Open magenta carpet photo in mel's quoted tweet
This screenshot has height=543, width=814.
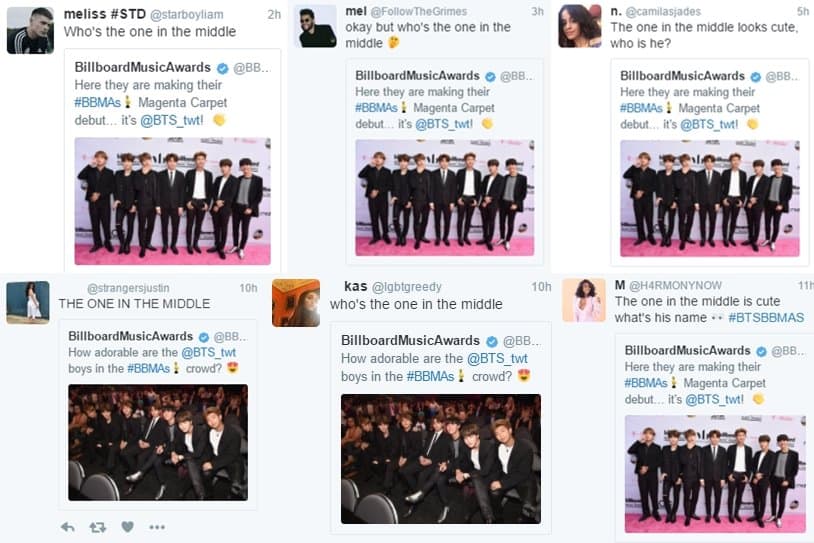[x=444, y=198]
